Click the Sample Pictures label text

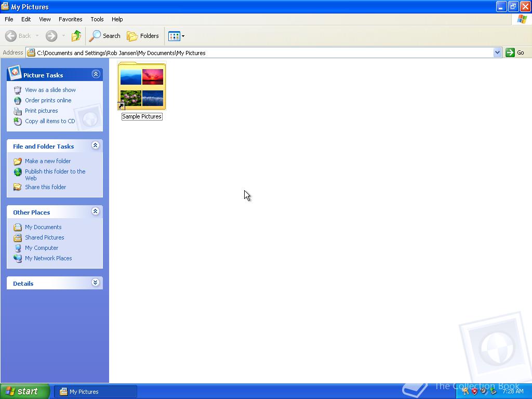pyautogui.click(x=142, y=116)
